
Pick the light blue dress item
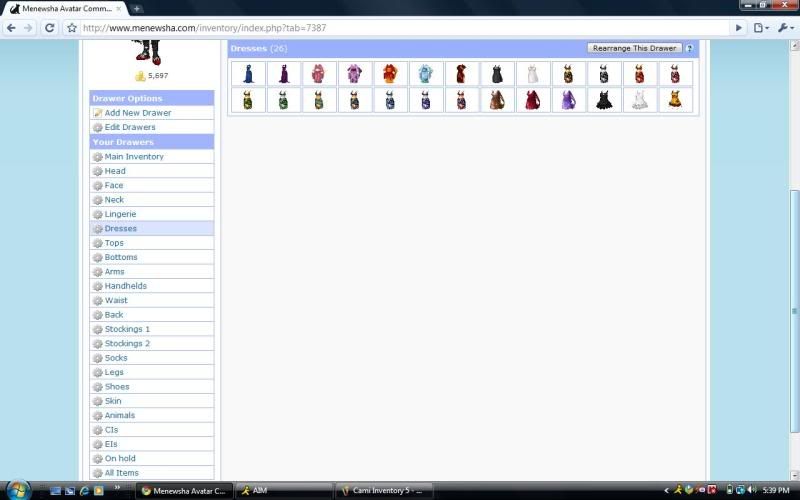click(426, 73)
